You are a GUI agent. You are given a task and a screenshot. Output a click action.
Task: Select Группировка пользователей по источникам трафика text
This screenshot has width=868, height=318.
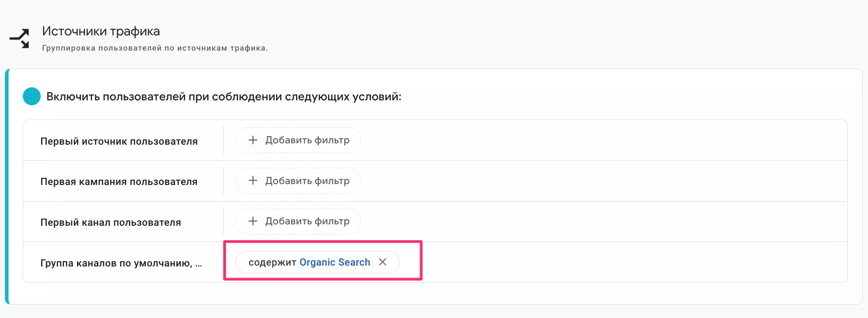click(x=155, y=48)
